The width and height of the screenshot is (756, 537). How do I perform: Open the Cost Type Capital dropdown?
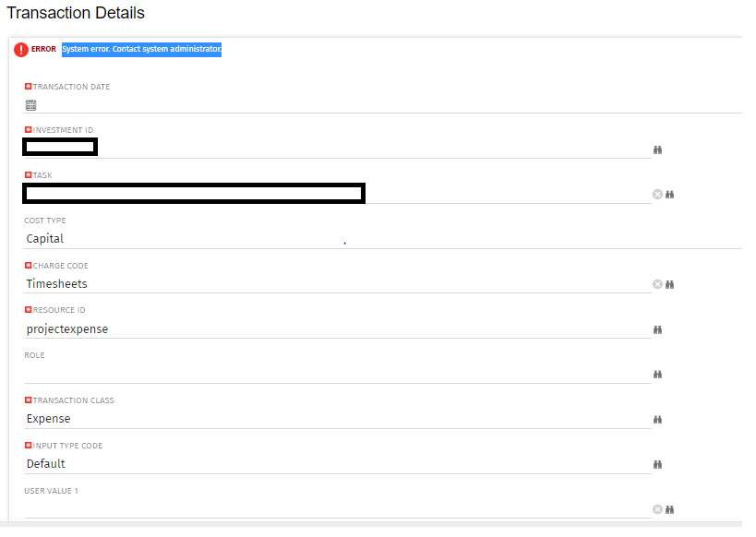pos(369,239)
